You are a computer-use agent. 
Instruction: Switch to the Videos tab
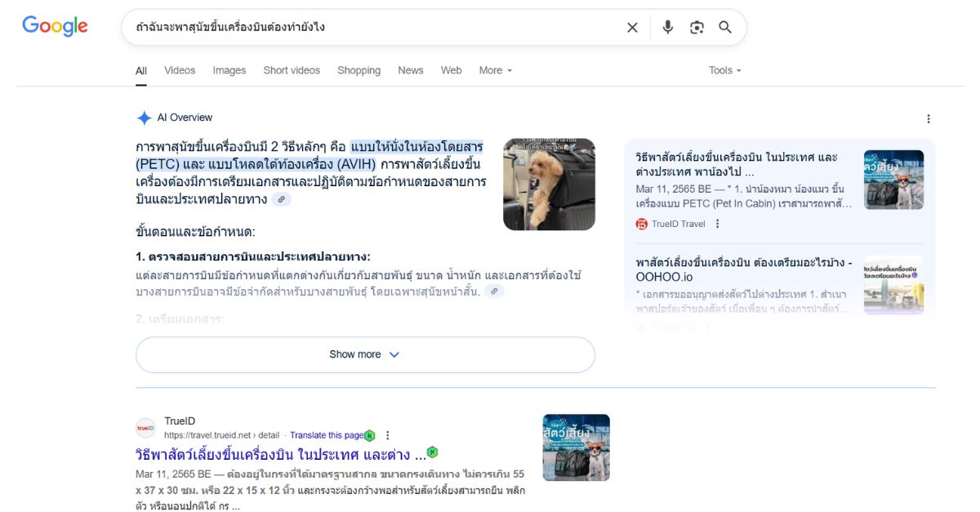point(180,70)
